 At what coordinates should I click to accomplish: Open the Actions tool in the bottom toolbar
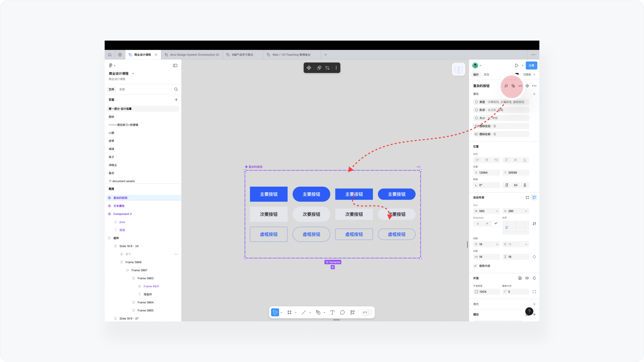353,312
